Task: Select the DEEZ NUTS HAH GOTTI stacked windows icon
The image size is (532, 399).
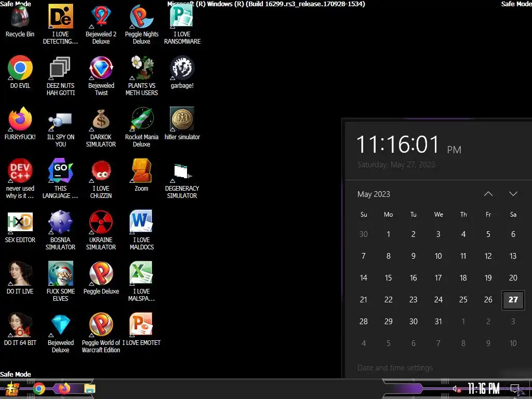Action: (x=60, y=68)
